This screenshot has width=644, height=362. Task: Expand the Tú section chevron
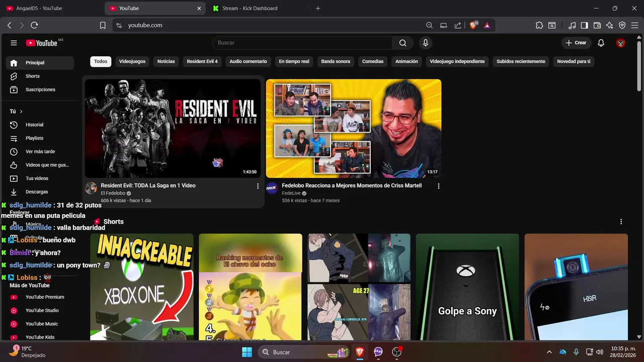pyautogui.click(x=21, y=112)
